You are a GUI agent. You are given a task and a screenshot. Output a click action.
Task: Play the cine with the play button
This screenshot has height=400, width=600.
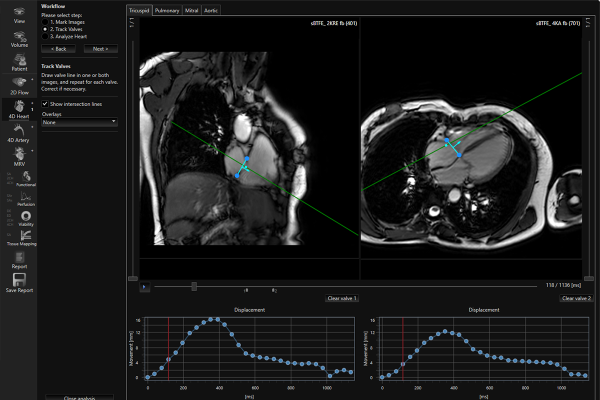[x=144, y=286]
